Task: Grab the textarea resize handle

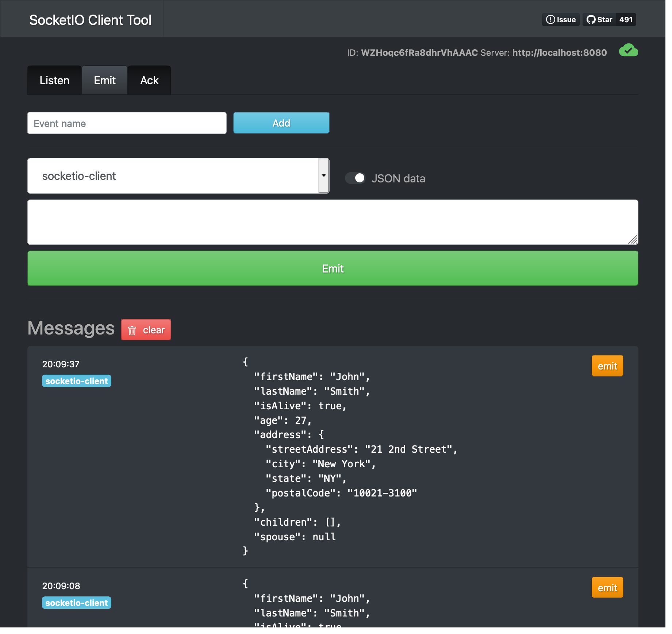Action: (x=633, y=240)
